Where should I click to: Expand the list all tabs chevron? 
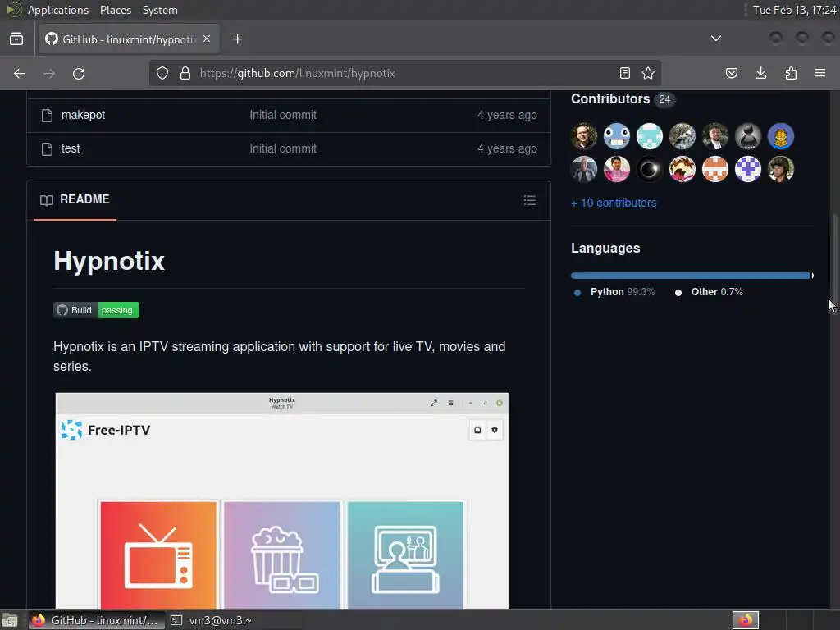click(x=715, y=39)
